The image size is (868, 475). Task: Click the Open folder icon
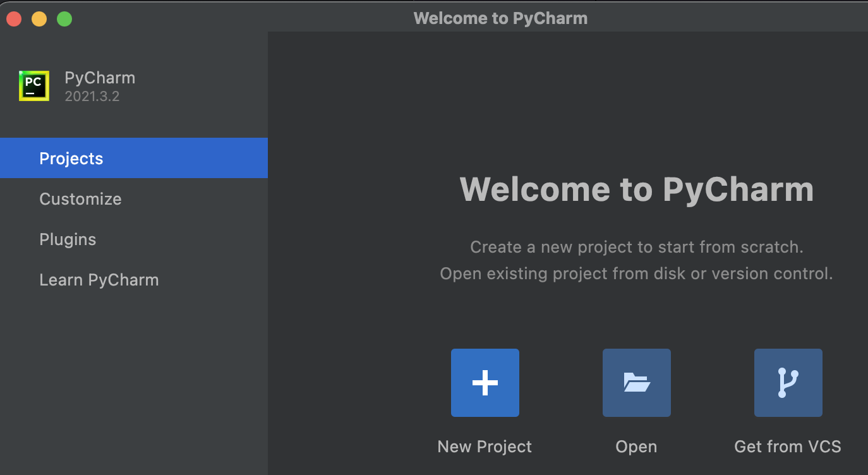point(637,383)
